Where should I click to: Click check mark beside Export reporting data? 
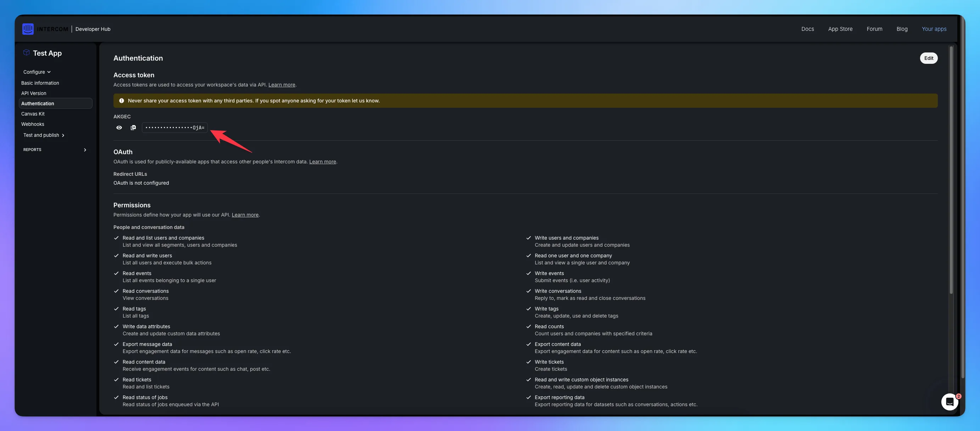[528, 398]
